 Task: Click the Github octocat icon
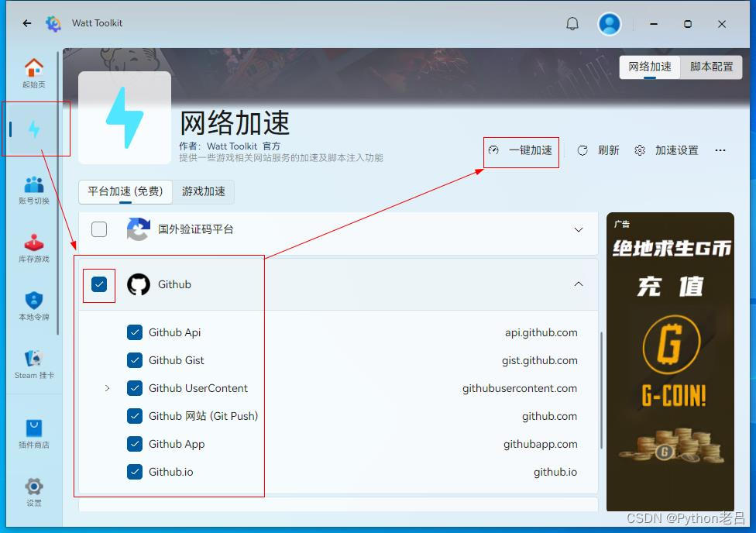pyautogui.click(x=139, y=284)
